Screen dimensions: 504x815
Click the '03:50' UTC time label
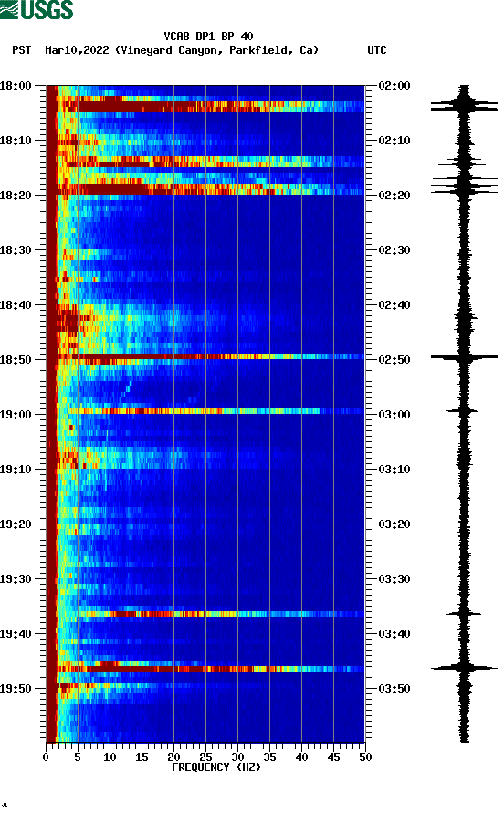coord(394,689)
